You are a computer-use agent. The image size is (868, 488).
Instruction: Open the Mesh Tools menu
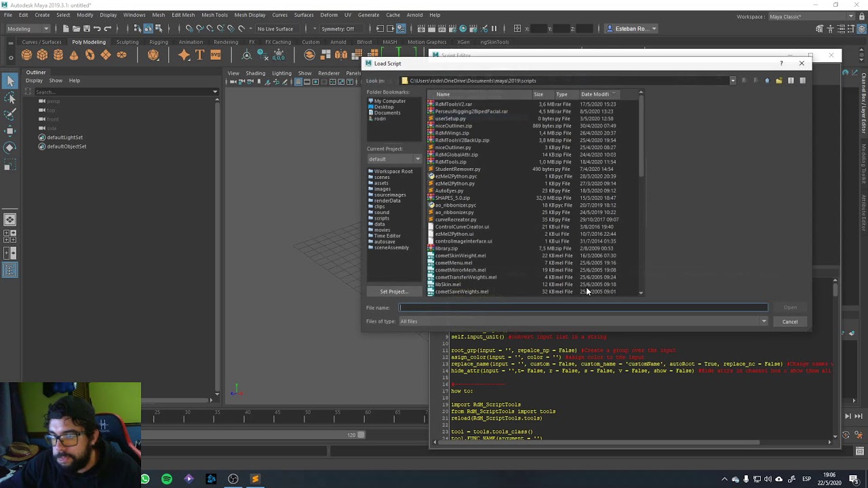214,15
